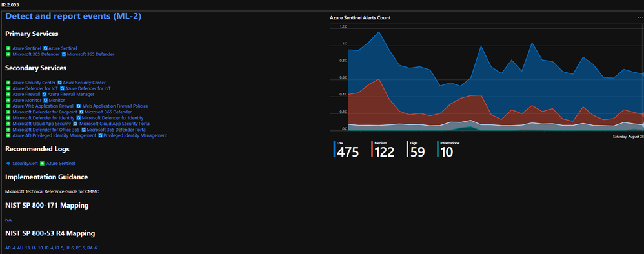Open the Microsoft Defender for Office 365 link
The image size is (644, 254).
click(46, 130)
